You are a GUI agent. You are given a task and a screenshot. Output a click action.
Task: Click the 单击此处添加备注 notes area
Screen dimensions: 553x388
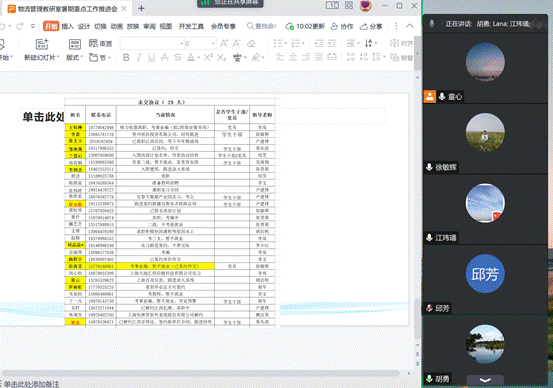pos(32,384)
